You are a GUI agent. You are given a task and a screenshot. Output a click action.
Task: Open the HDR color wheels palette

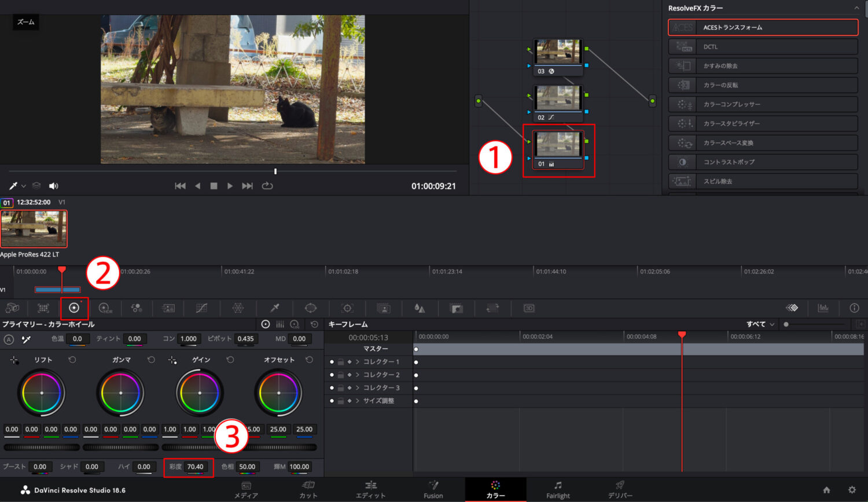[x=105, y=308]
